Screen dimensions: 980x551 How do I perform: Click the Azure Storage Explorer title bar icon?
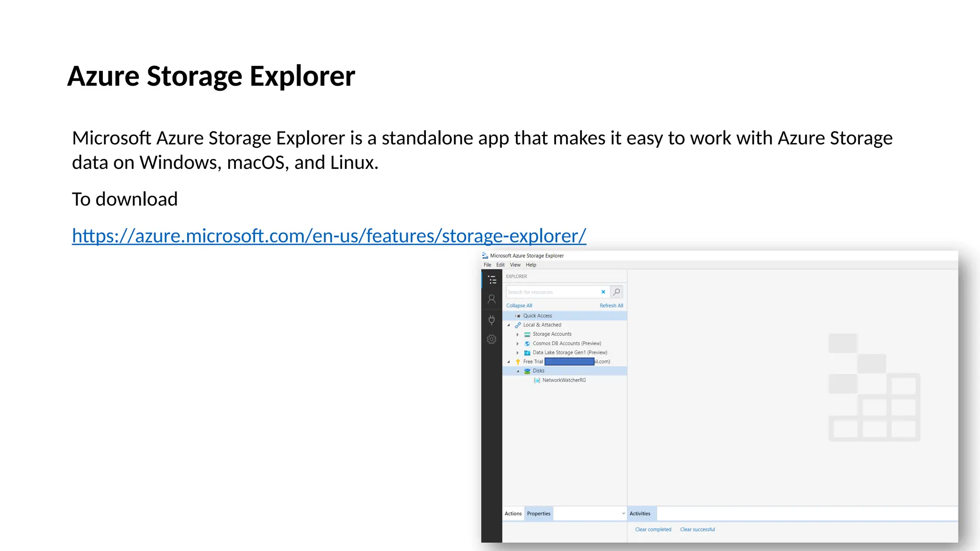point(485,256)
